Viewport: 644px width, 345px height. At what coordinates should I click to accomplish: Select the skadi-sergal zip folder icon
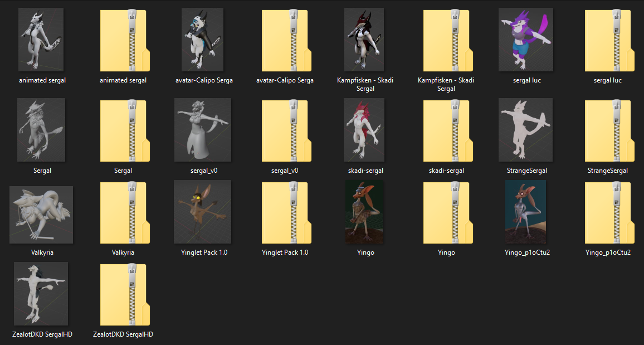click(x=448, y=131)
